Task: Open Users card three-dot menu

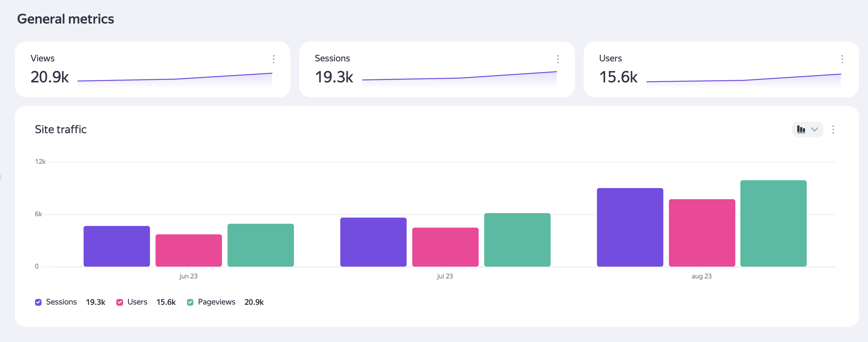Action: coord(842,59)
